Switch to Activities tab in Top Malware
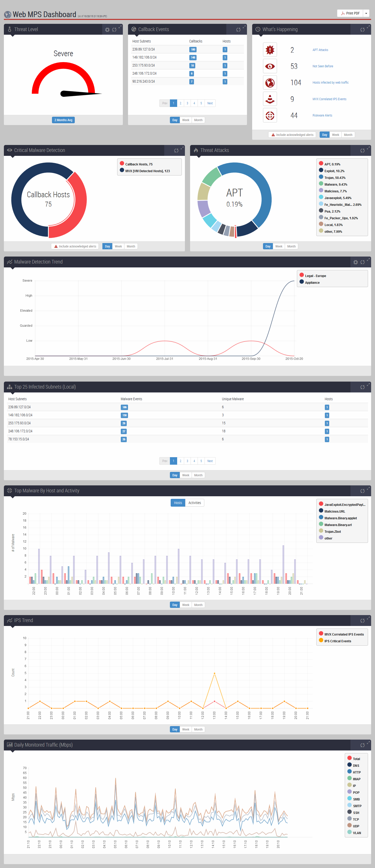375x868 pixels. (194, 503)
